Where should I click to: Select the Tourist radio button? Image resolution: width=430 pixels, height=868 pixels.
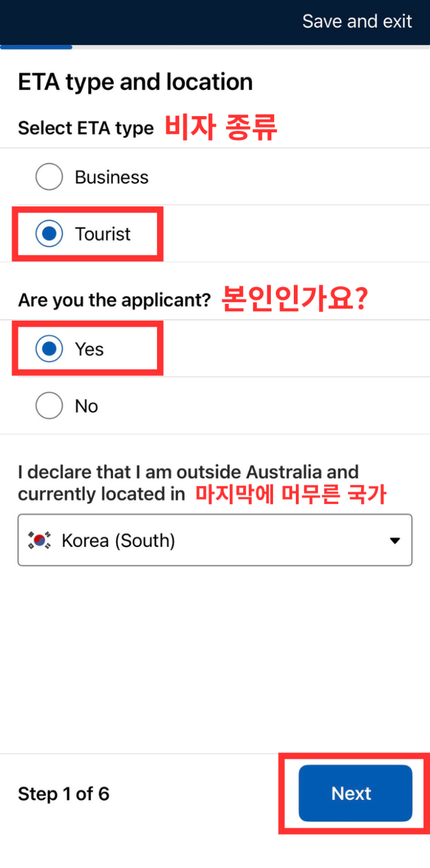coord(49,234)
